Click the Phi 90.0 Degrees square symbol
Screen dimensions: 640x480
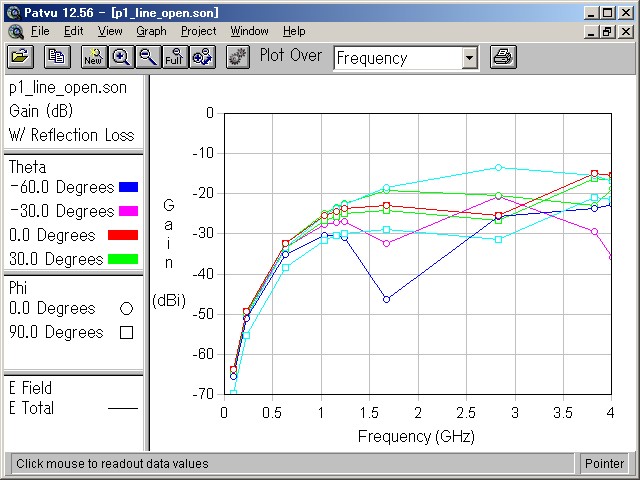point(127,333)
